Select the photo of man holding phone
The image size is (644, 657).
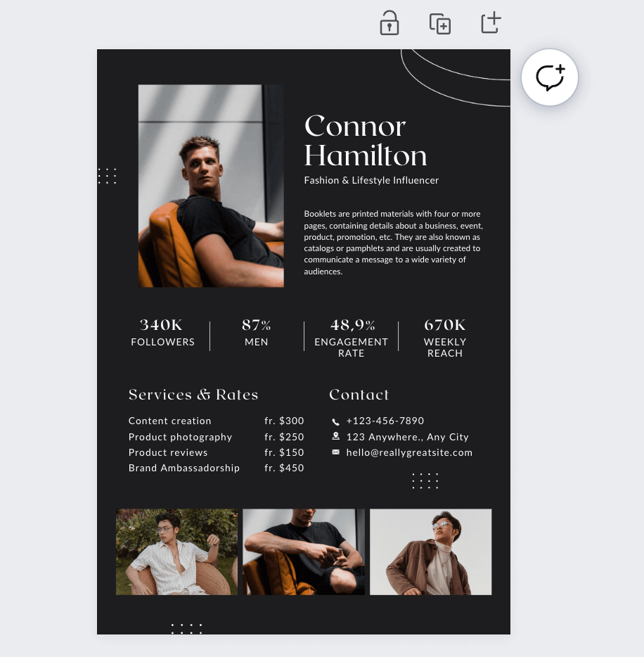point(304,551)
